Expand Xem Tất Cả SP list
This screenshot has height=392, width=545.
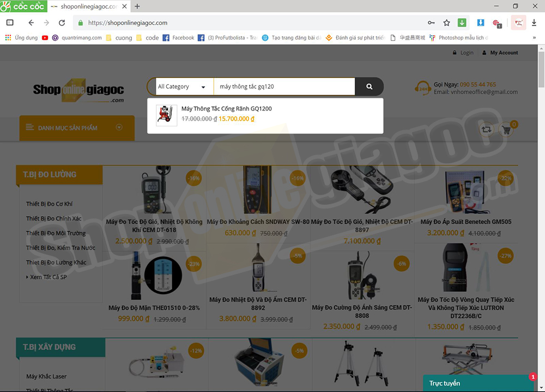pyautogui.click(x=48, y=277)
